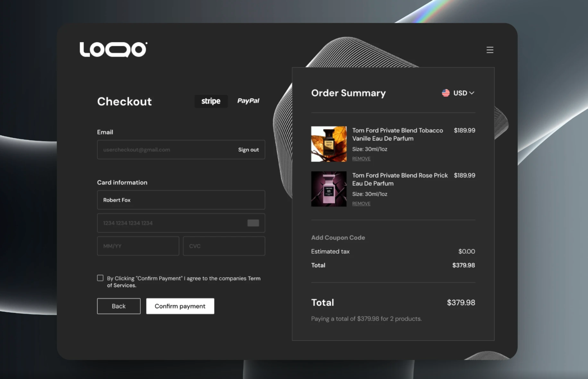The image size is (588, 379).
Task: Open the Rose Prick product thumbnail
Action: pos(329,189)
